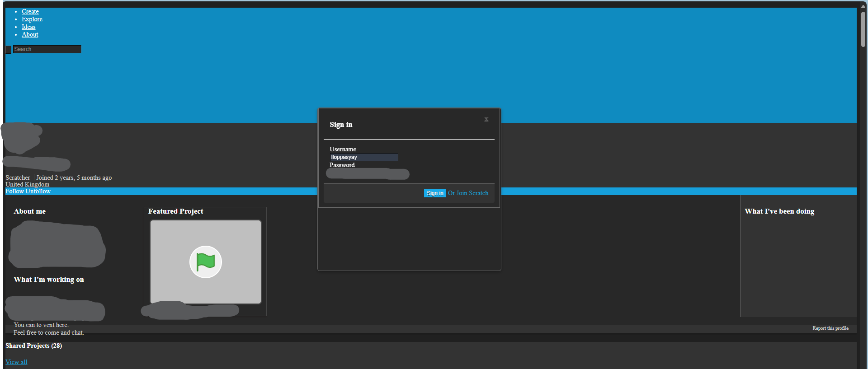Focus the Search input box
Screen dimensions: 868x369
click(x=47, y=49)
